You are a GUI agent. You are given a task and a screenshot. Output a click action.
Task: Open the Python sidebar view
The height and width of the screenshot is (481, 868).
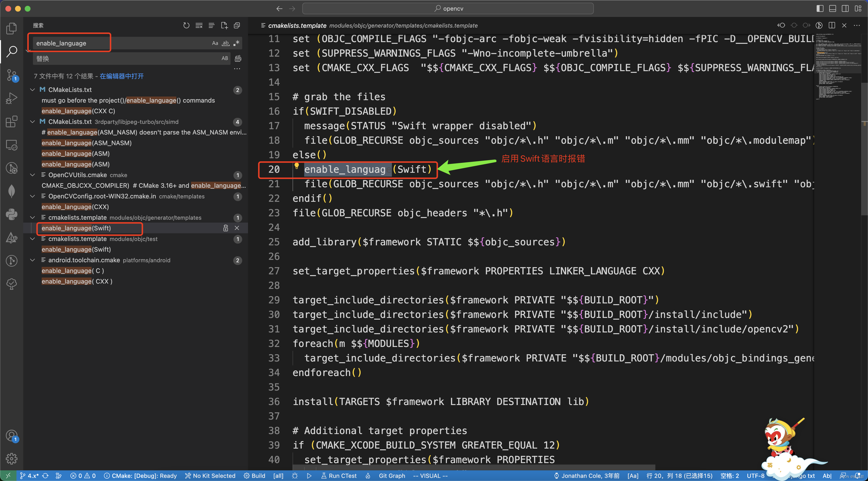click(11, 214)
